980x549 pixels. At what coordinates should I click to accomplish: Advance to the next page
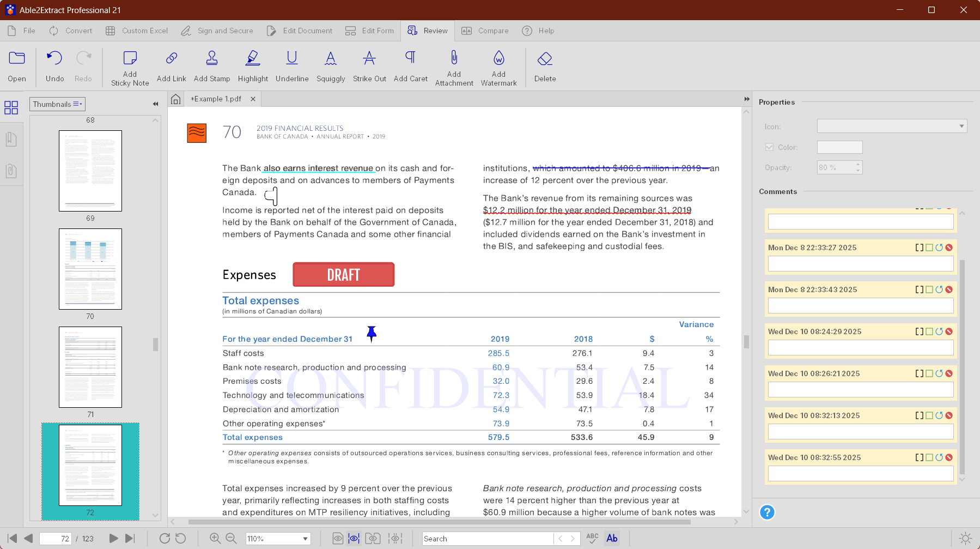[x=113, y=539]
